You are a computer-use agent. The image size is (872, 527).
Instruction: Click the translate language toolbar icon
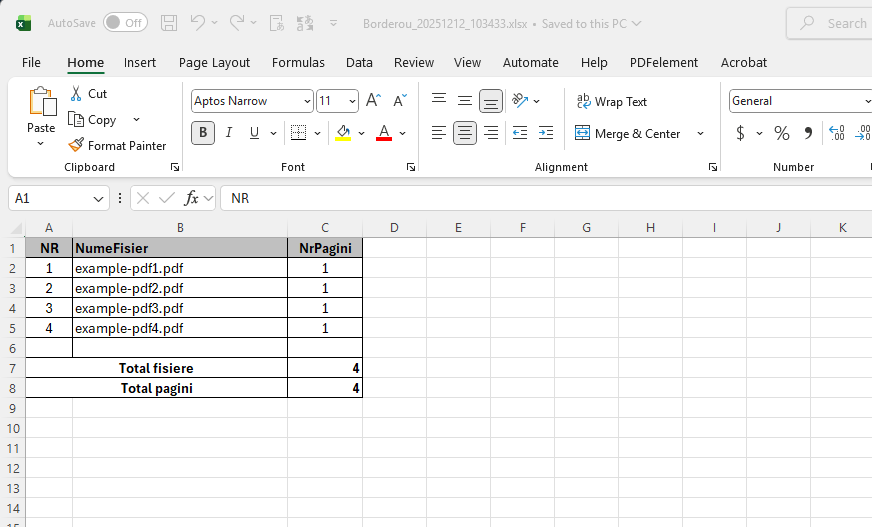click(x=305, y=23)
